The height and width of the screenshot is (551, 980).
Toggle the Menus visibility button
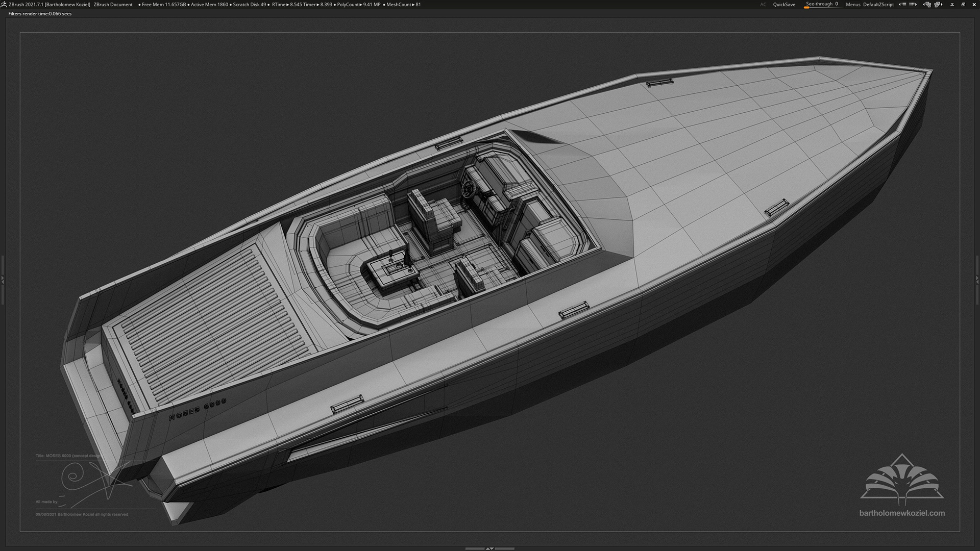[853, 5]
